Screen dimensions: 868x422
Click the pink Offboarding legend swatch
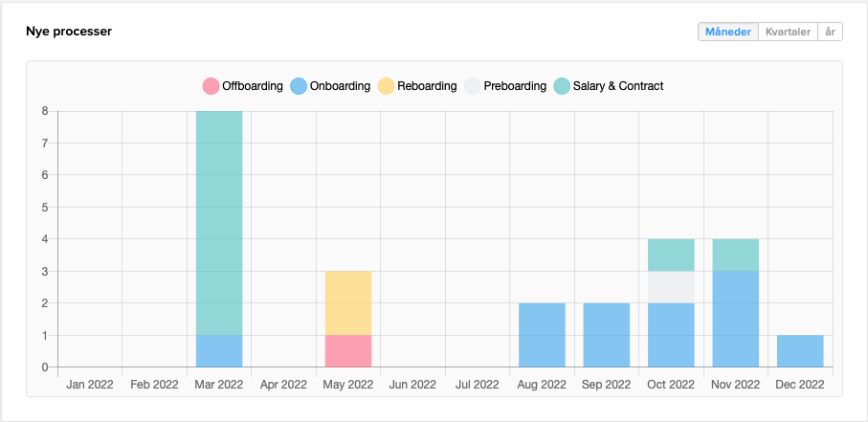[211, 86]
